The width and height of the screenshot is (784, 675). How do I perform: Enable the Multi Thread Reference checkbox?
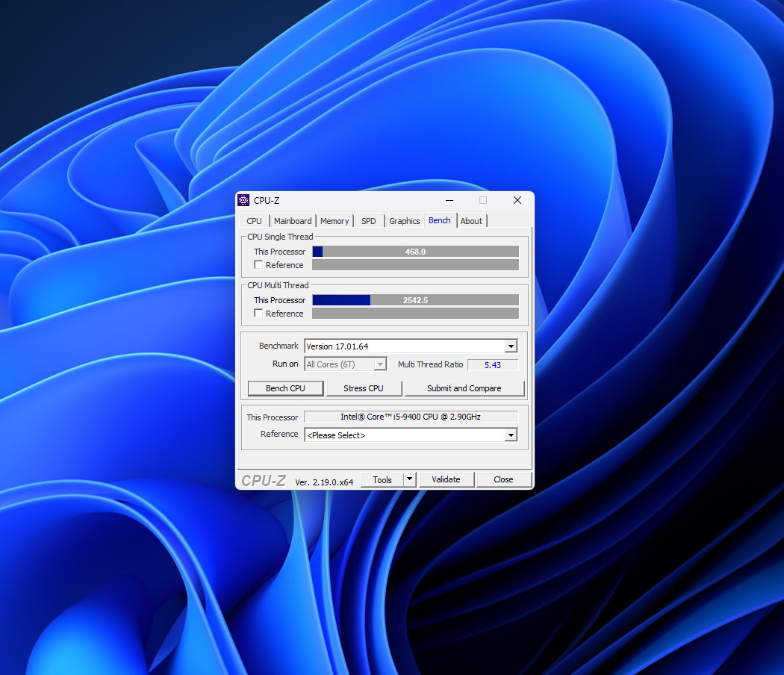click(258, 313)
